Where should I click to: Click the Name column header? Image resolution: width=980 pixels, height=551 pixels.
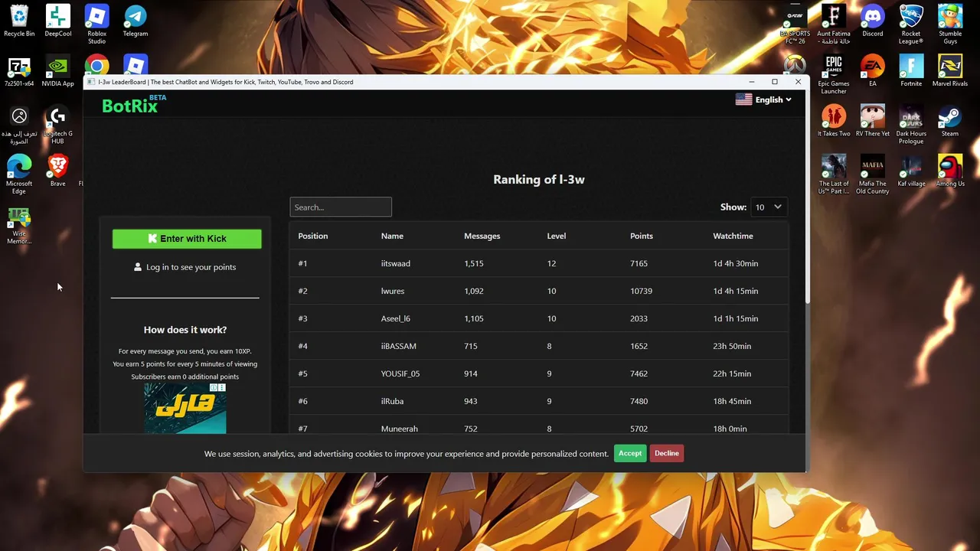point(392,236)
